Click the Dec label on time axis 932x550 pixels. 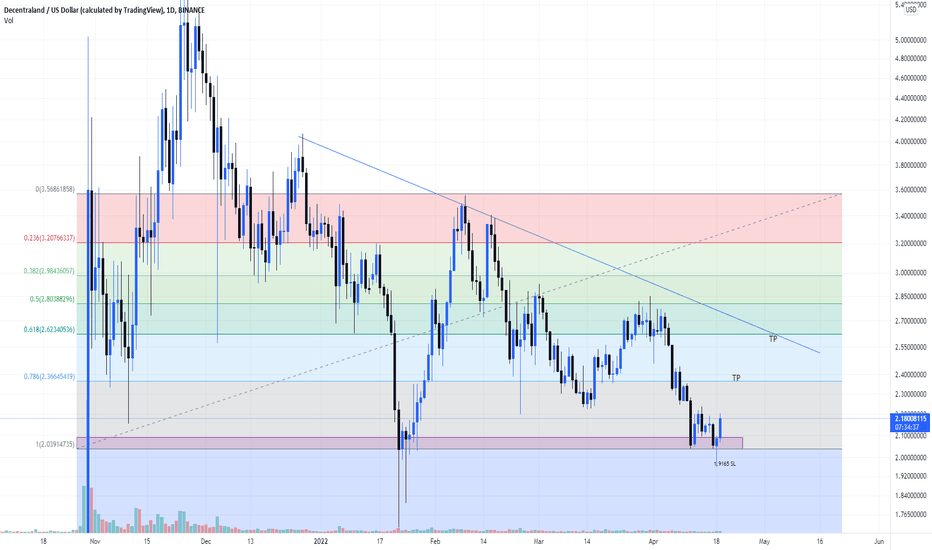pos(206,542)
